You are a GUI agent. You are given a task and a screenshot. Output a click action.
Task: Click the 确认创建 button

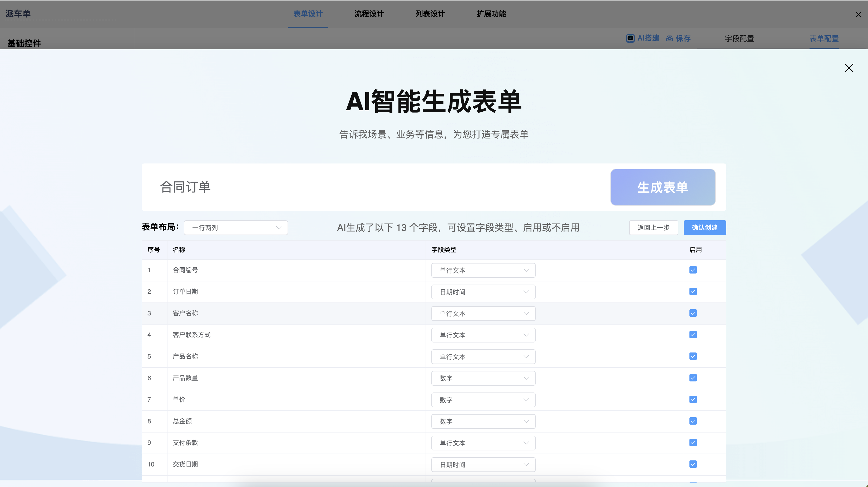coord(704,228)
